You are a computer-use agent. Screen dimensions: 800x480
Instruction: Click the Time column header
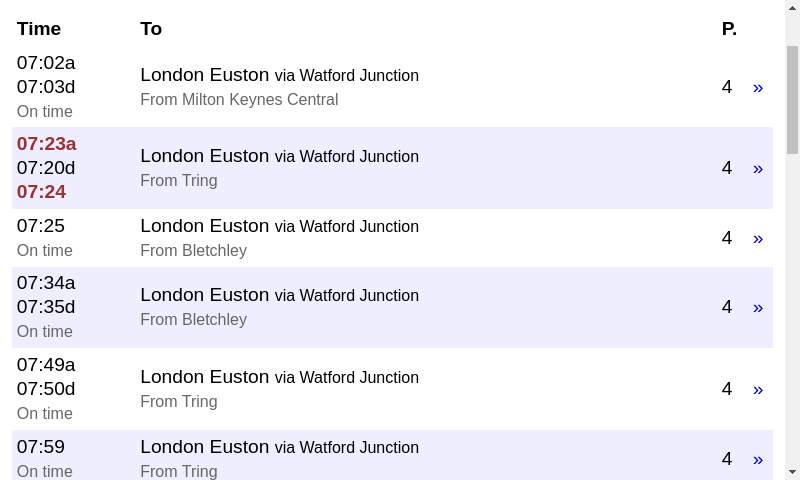(x=39, y=29)
